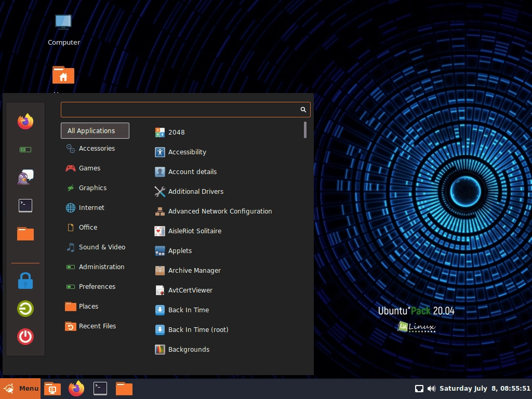This screenshot has height=399, width=532.
Task: Launch Firefox from the taskbar panel
Action: click(76, 389)
